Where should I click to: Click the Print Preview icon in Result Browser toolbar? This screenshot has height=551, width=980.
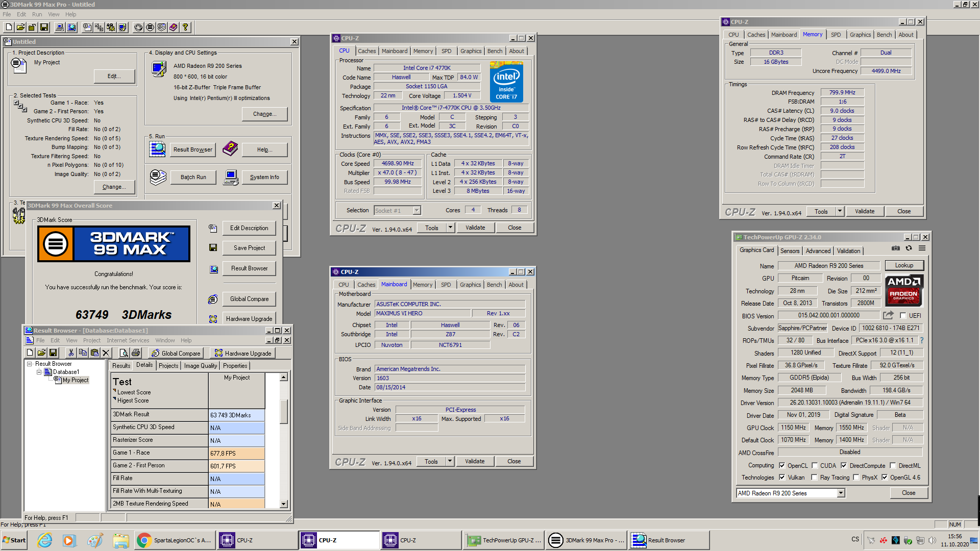124,353
